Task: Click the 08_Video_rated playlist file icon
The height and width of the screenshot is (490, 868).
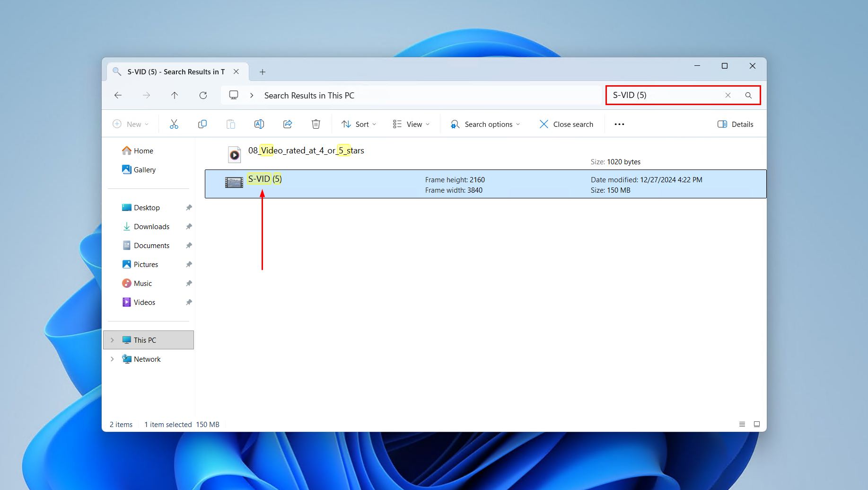Action: (x=234, y=154)
